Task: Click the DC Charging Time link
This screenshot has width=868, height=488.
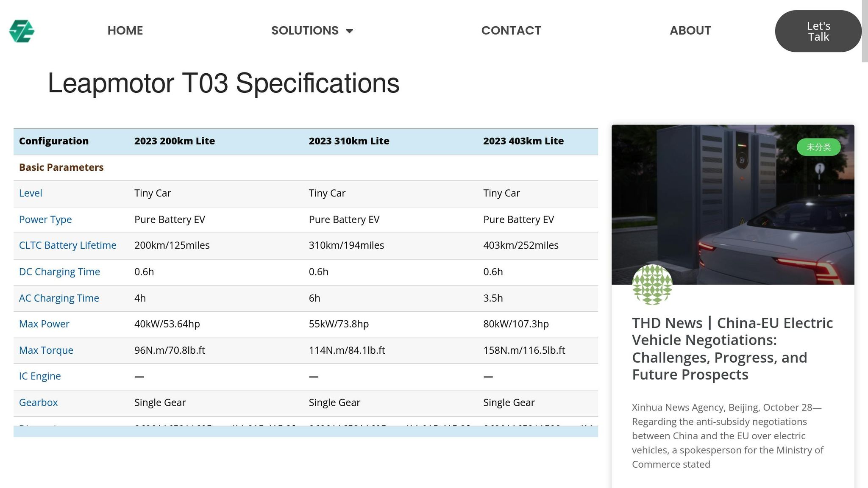Action: pos(59,272)
